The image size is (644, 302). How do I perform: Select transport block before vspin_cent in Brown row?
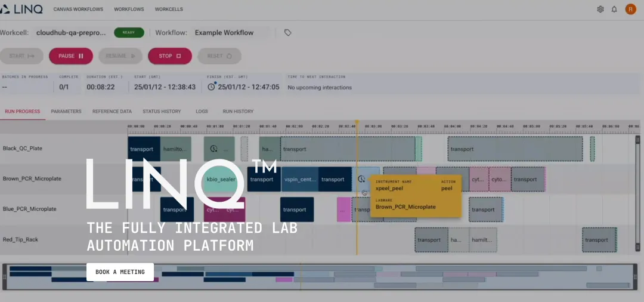[264, 179]
